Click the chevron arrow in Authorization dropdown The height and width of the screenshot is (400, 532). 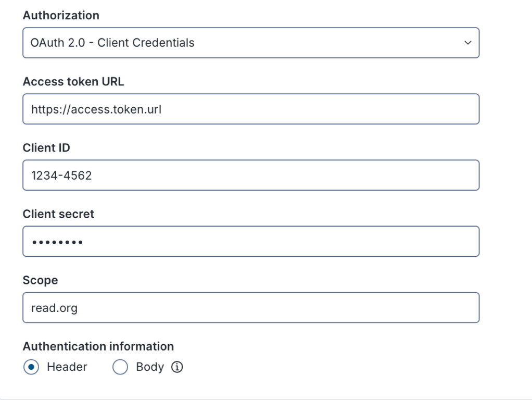click(467, 43)
